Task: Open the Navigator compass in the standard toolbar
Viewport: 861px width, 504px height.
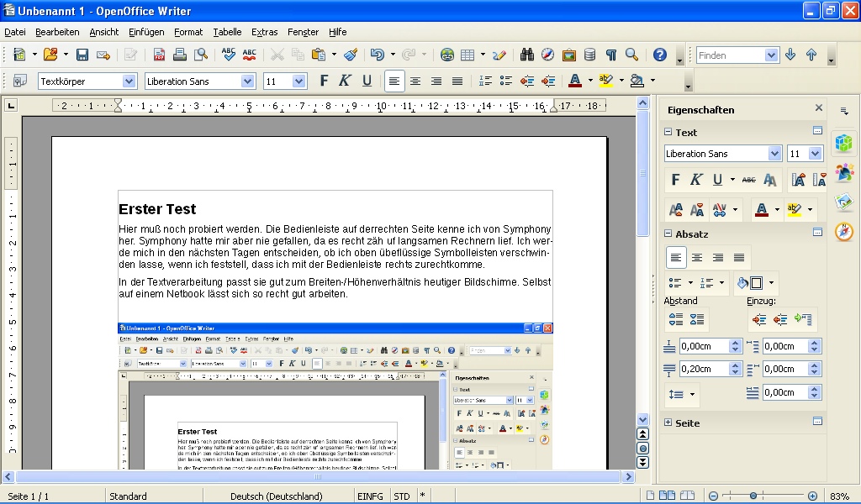Action: pos(547,55)
